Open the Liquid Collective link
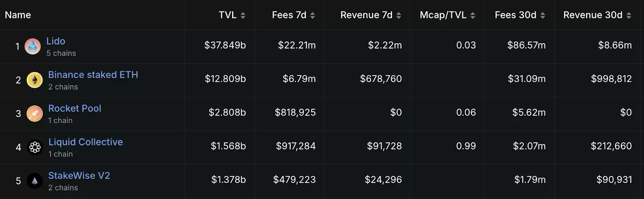 pyautogui.click(x=85, y=142)
